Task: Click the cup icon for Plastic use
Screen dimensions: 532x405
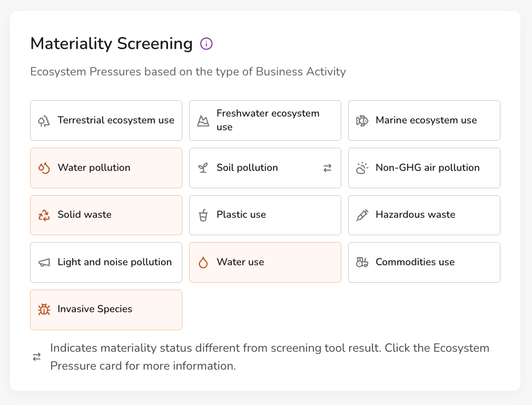Action: coord(203,215)
